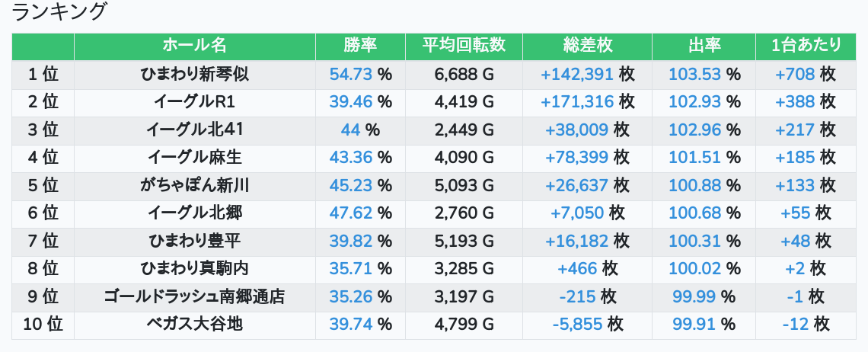Screen dimensions: 868x352
Task: Click the ホール名 column header
Action: coord(194,46)
